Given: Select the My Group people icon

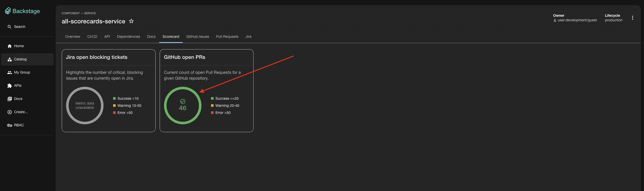Looking at the screenshot, I should 10,72.
